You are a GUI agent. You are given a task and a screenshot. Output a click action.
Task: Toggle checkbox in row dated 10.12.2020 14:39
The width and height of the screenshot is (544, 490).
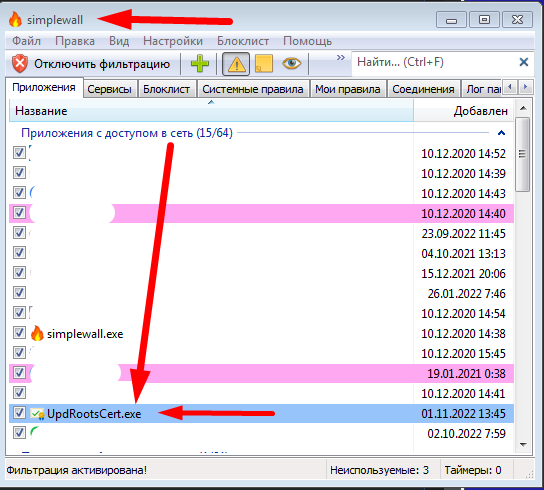tap(19, 173)
